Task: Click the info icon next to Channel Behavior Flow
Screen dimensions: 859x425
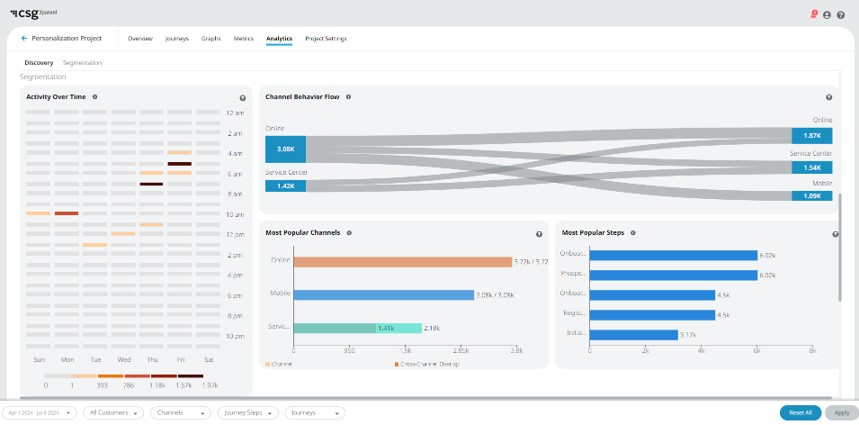Action: (x=348, y=97)
